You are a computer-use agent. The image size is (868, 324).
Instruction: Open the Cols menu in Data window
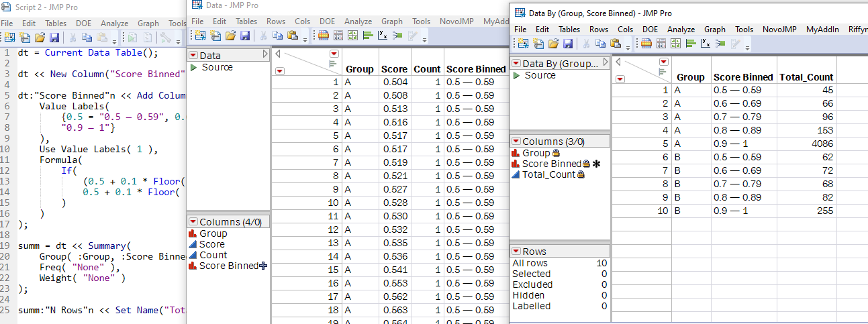coord(302,21)
